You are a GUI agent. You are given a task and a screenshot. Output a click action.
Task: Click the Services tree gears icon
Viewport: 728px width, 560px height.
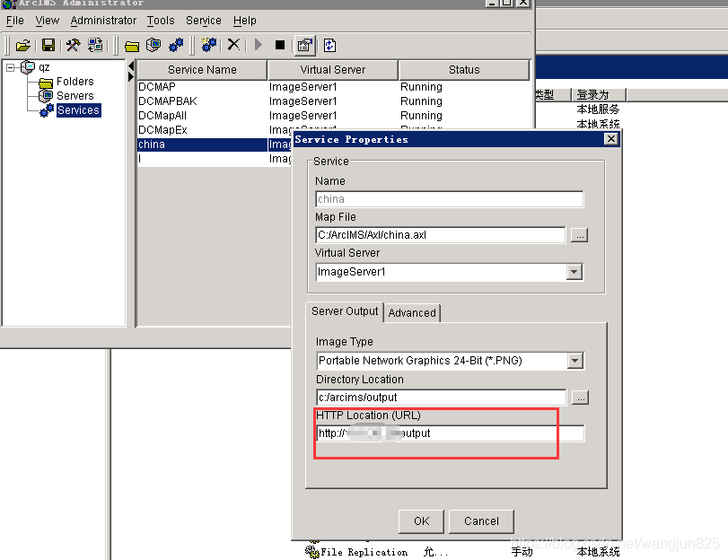[x=47, y=110]
